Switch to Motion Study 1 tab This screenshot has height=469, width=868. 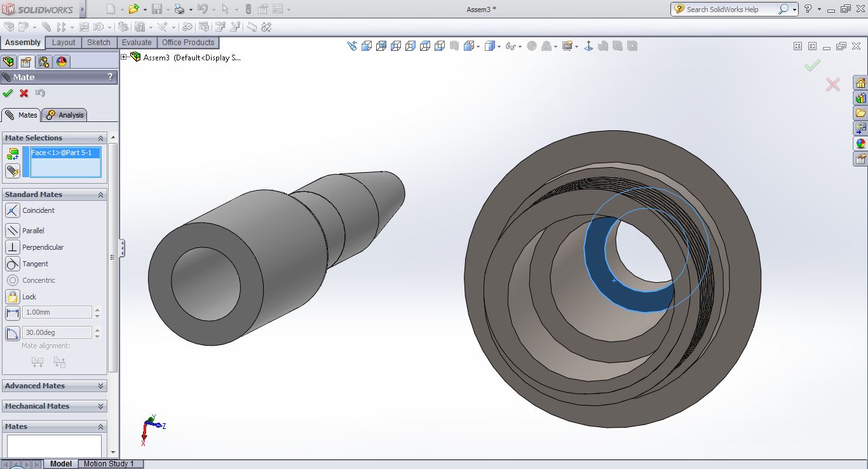109,464
